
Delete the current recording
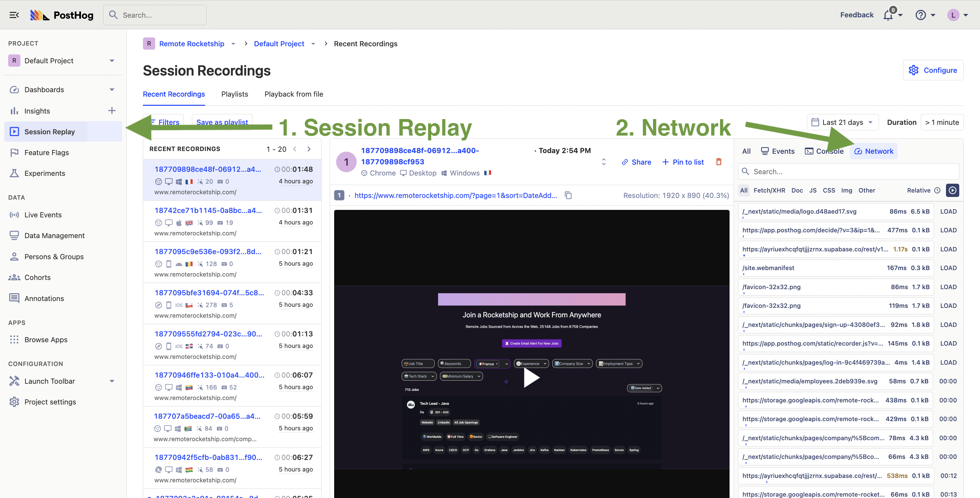(719, 162)
